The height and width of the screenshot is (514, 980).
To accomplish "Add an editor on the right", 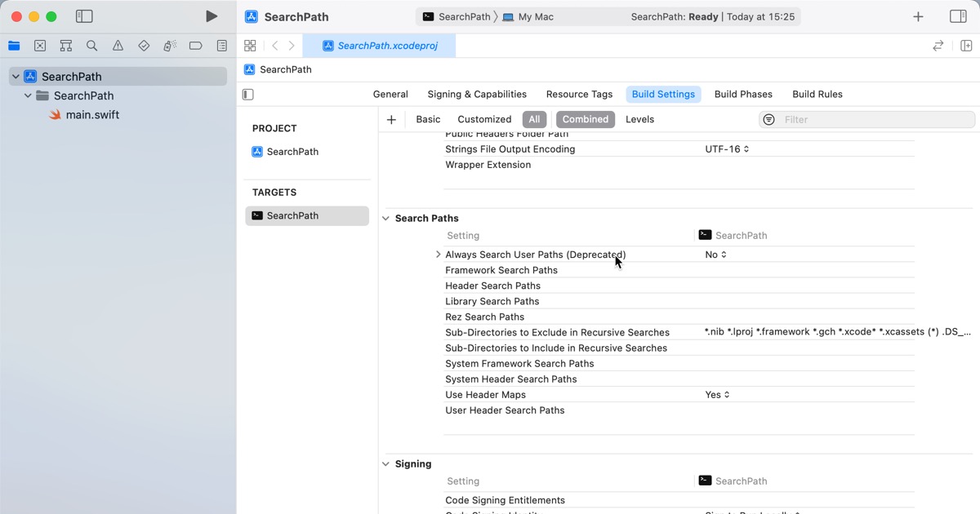I will click(966, 46).
